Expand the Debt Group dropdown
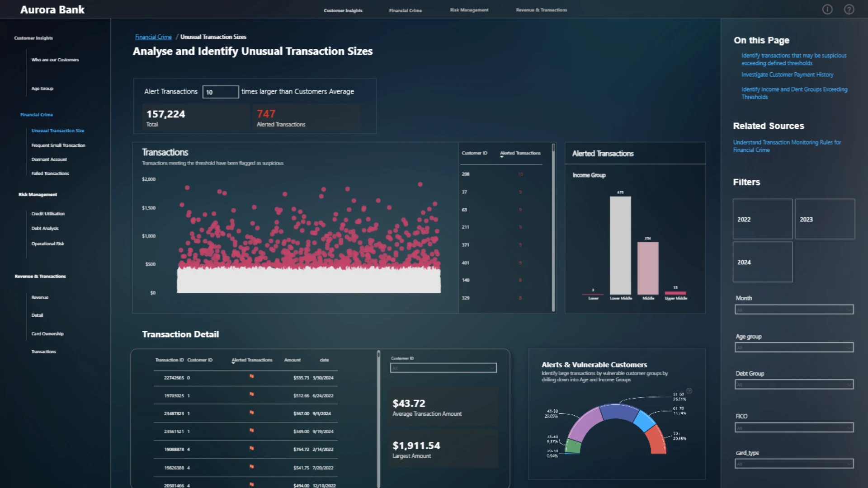This screenshot has width=868, height=488. click(794, 385)
